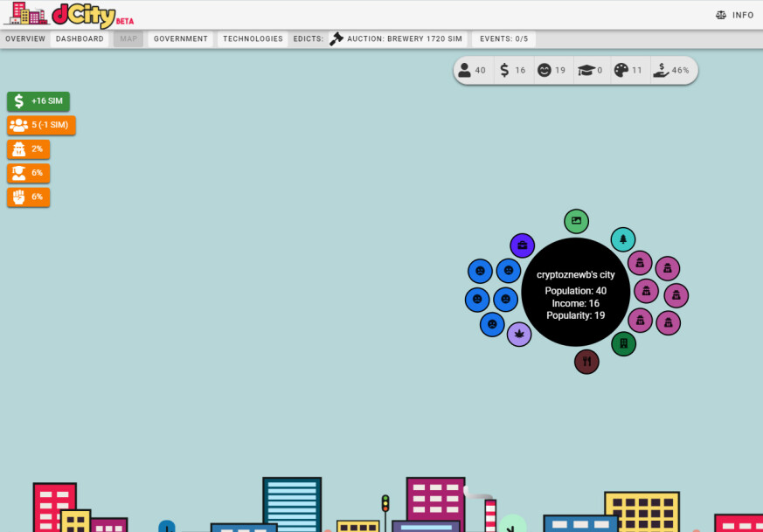Click the 'Income: 16' text in city circle
The image size is (763, 532).
click(576, 303)
